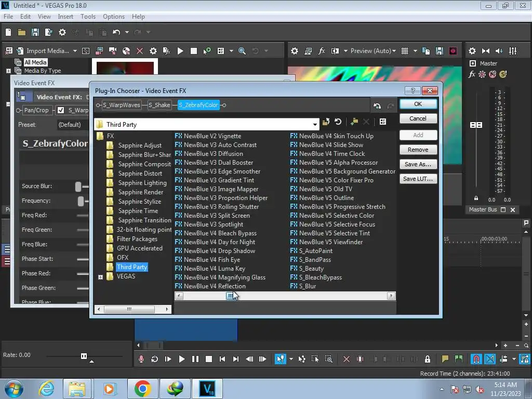
Task: Click the Master Bus fader lock icon
Action: click(476, 198)
